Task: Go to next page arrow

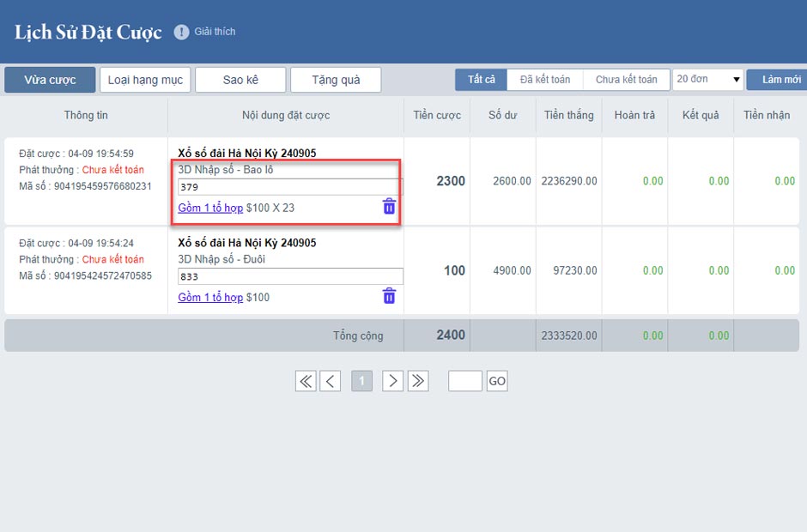Action: [392, 381]
